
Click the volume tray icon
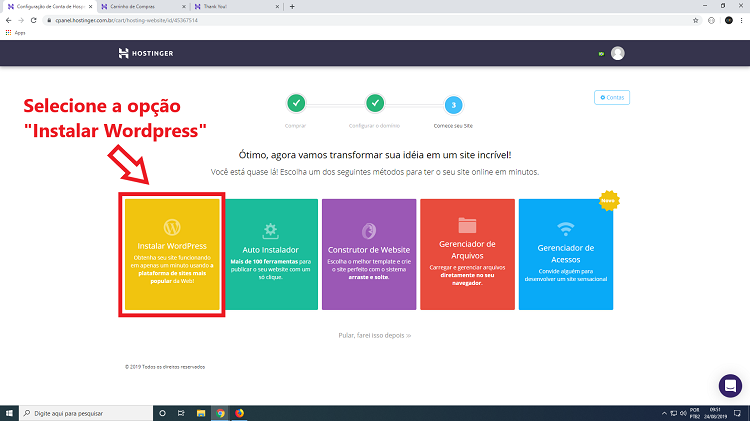pos(683,413)
